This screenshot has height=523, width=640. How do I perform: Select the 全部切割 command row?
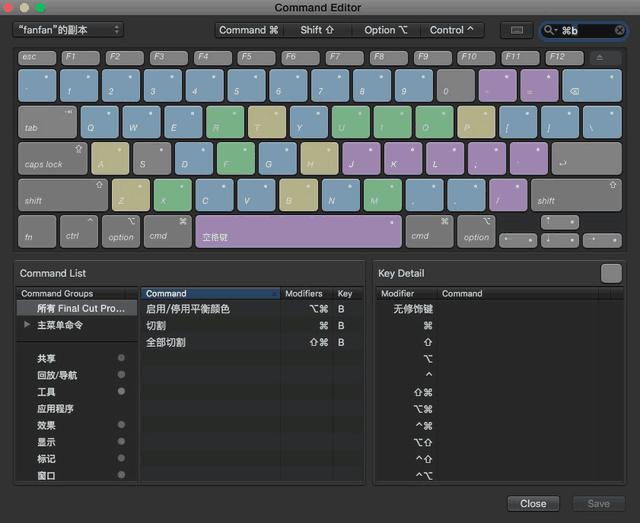(166, 342)
